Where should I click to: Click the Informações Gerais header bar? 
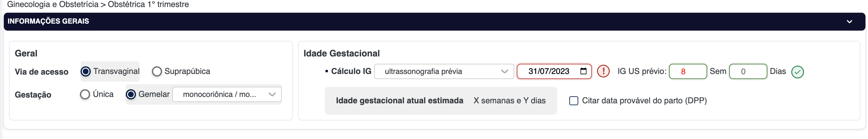(x=404, y=22)
